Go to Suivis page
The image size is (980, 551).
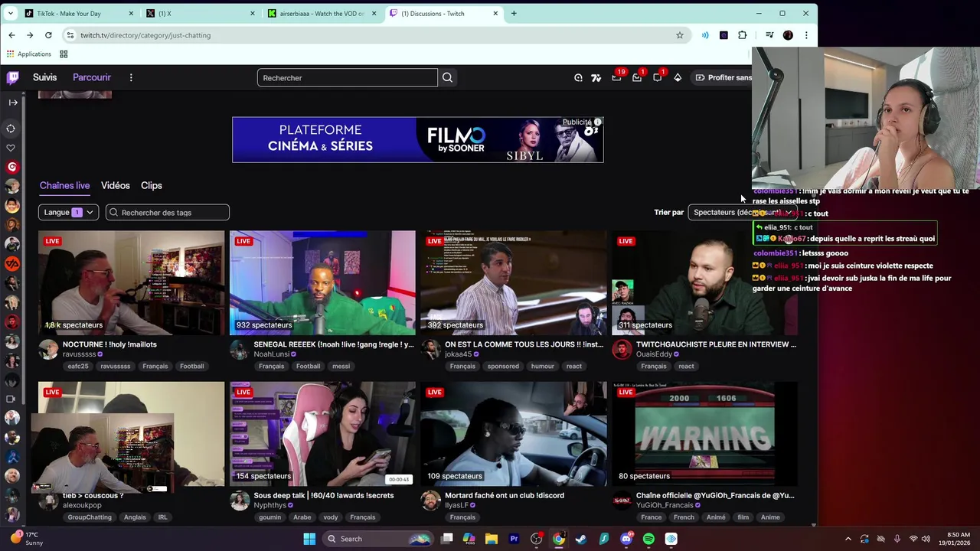(x=44, y=77)
